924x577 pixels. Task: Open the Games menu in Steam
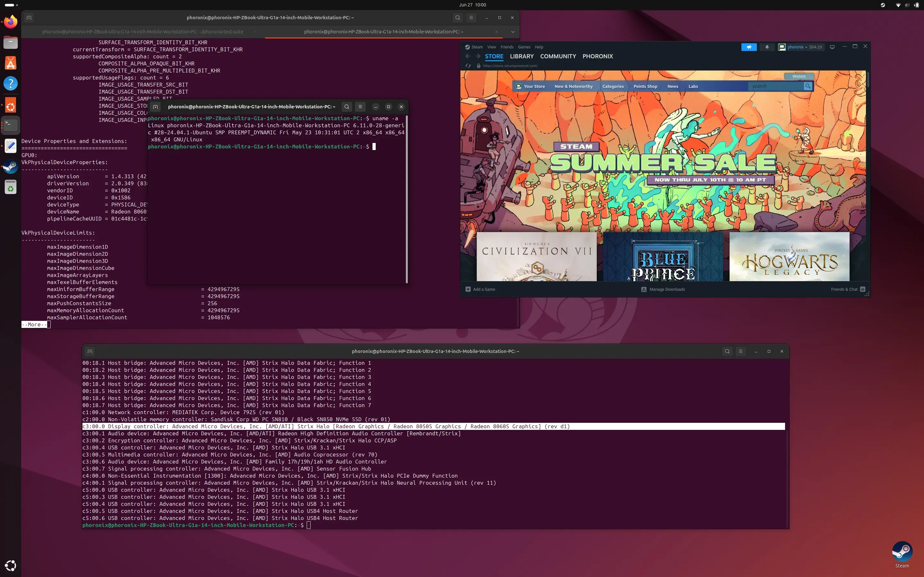524,47
